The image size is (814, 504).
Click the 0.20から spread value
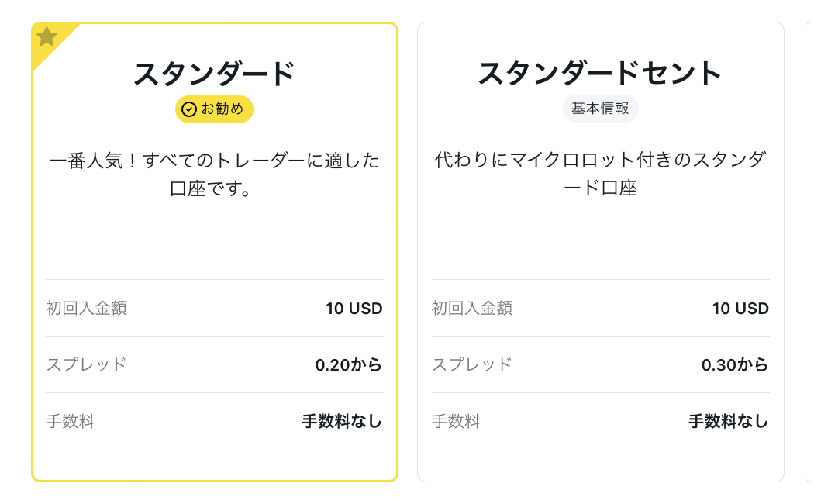349,365
